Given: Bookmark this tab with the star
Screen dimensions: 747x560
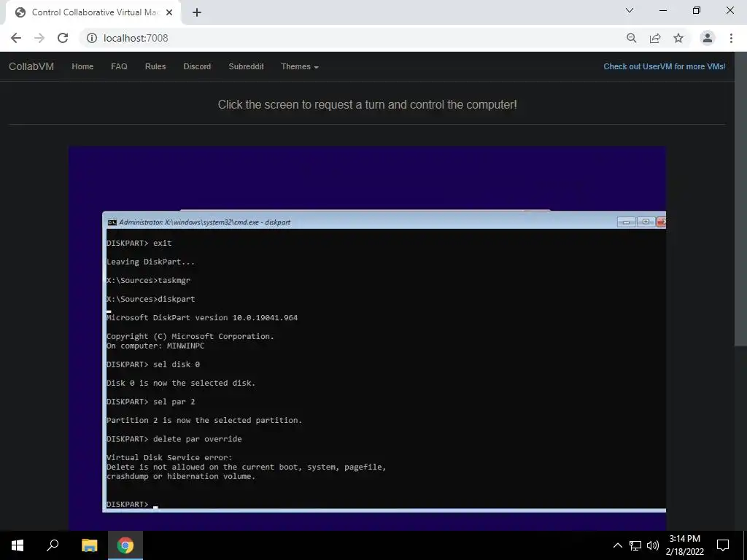Looking at the screenshot, I should [678, 38].
